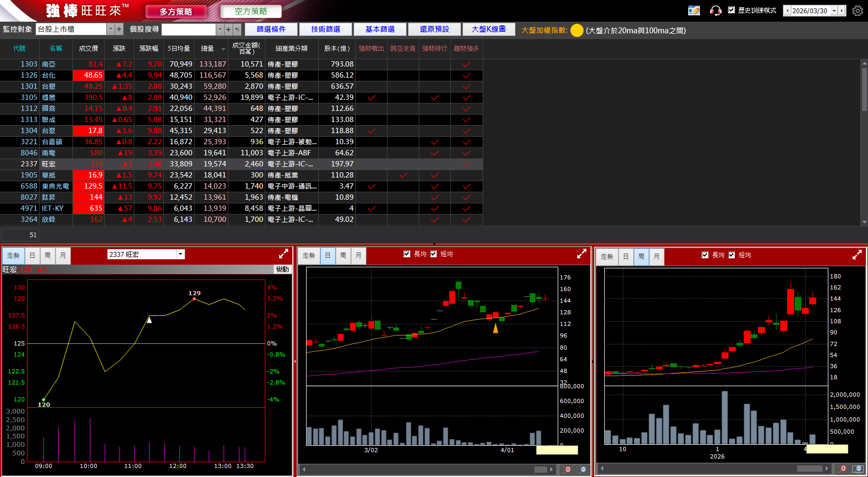This screenshot has height=477, width=868.
Task: Select 走勢 tab in left chart panel
Action: point(13,256)
